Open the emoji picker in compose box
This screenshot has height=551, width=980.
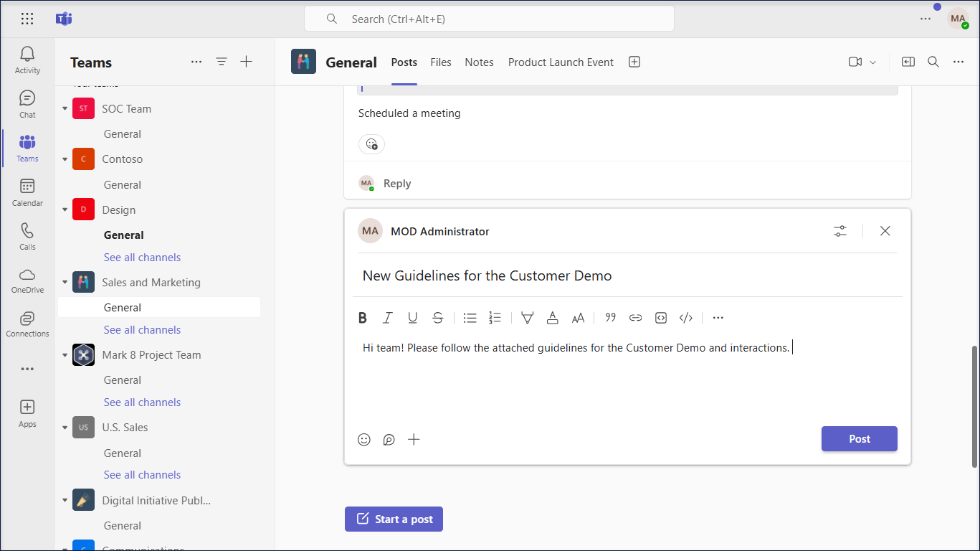[364, 440]
